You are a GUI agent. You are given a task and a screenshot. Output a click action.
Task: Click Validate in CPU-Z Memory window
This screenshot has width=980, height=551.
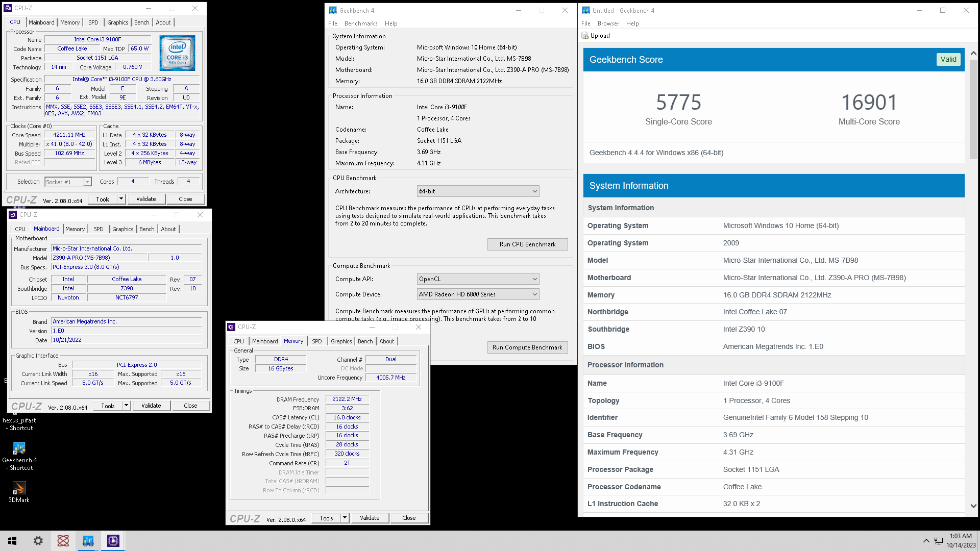[370, 518]
